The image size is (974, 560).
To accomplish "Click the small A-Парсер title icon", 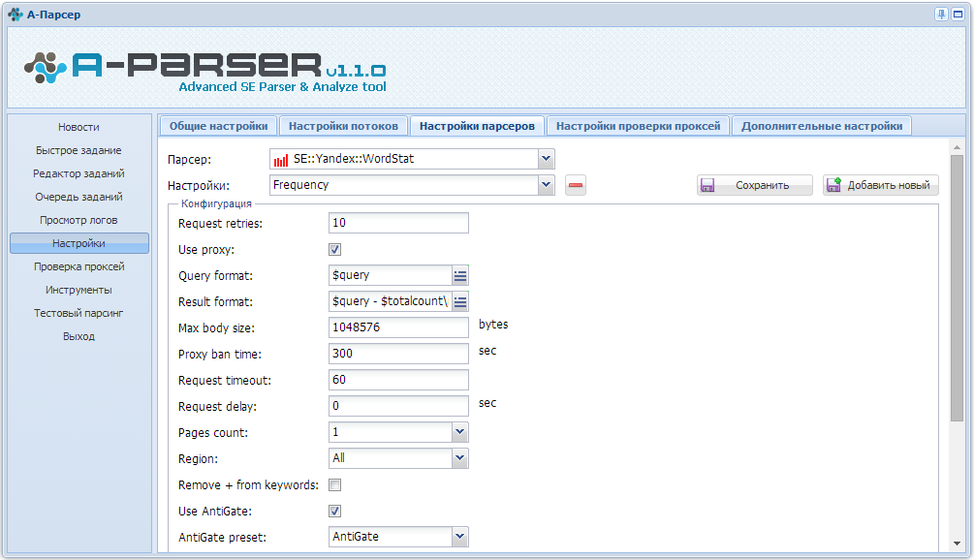I will click(16, 15).
